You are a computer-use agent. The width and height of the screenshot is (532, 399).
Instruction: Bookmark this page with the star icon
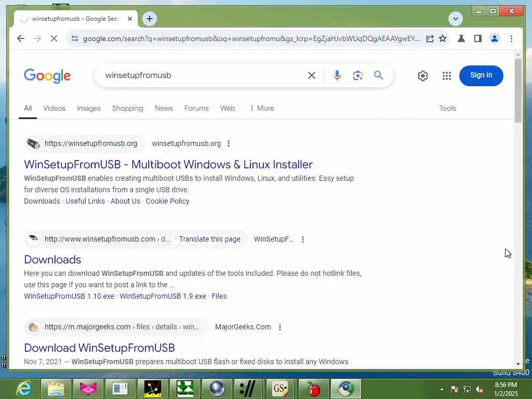coord(443,38)
